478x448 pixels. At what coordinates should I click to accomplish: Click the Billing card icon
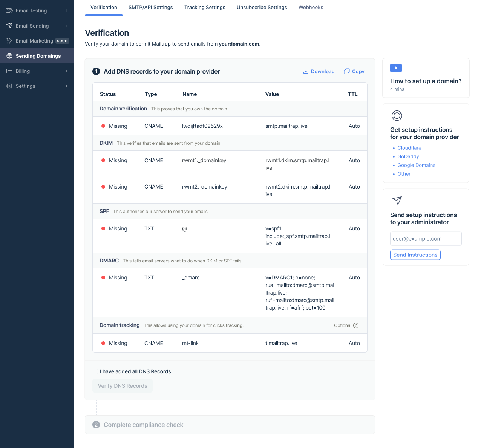click(x=9, y=71)
